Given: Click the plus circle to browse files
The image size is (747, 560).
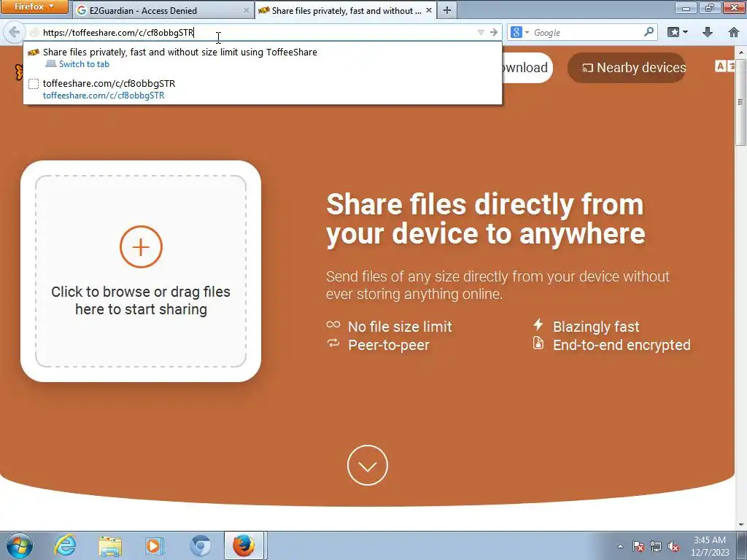Looking at the screenshot, I should coord(141,246).
